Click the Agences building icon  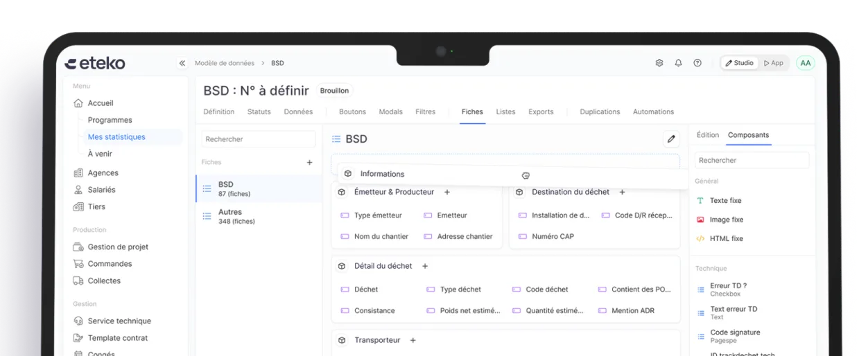pos(78,173)
